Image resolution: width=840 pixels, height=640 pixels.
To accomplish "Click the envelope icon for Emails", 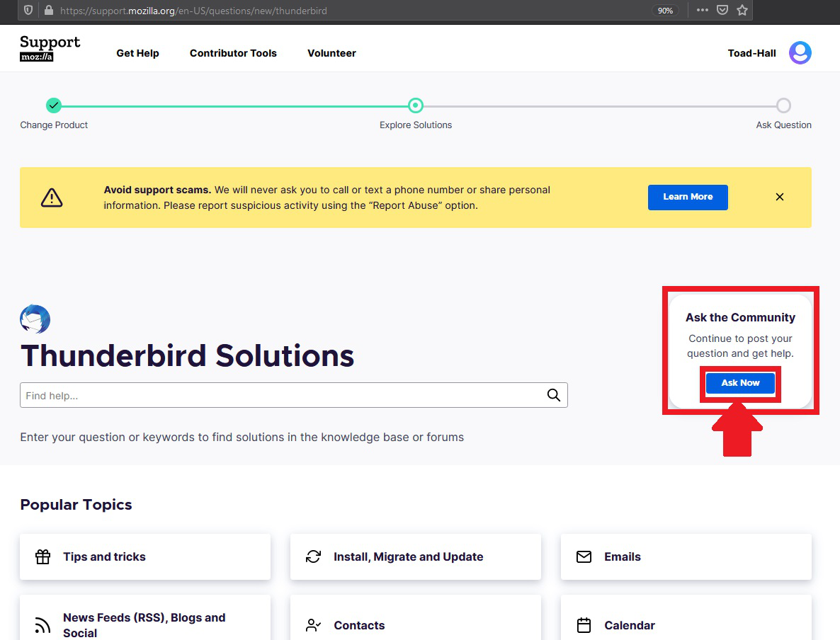I will point(584,557).
